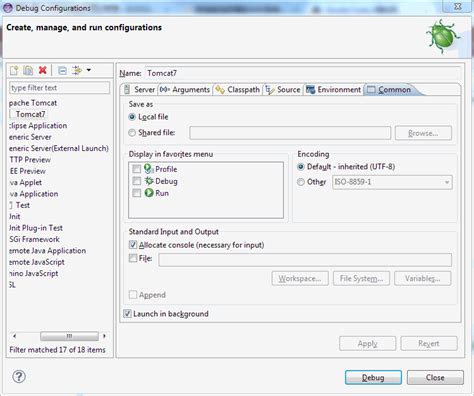Screen dimensions: 474x396
Task: Select OSGi Framework in tree
Action: coord(34,239)
